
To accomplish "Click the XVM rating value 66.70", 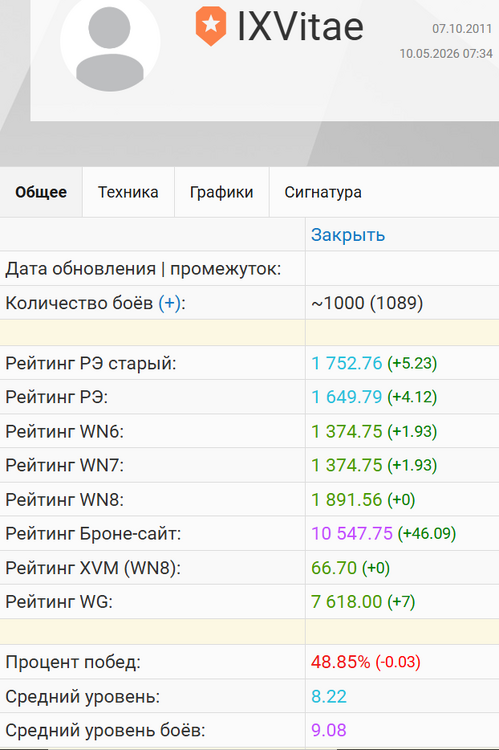I will point(334,568).
